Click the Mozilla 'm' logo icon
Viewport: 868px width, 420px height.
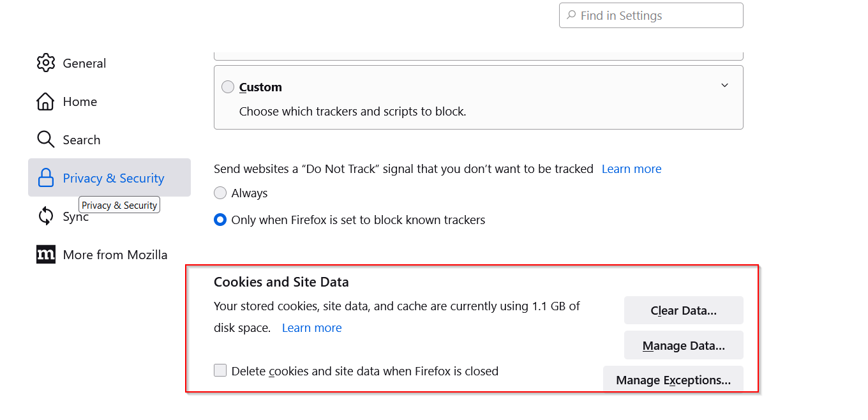(46, 255)
